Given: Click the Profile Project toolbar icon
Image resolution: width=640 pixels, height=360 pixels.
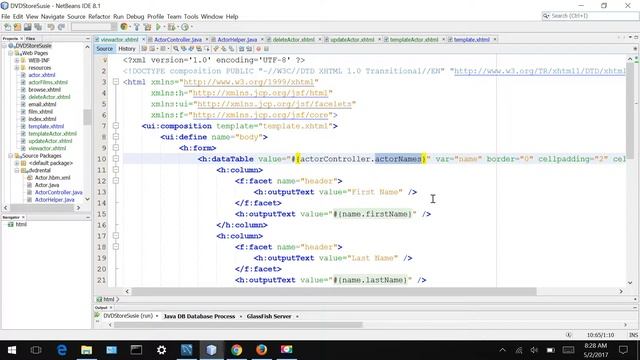Looking at the screenshot, I should click(x=185, y=27).
